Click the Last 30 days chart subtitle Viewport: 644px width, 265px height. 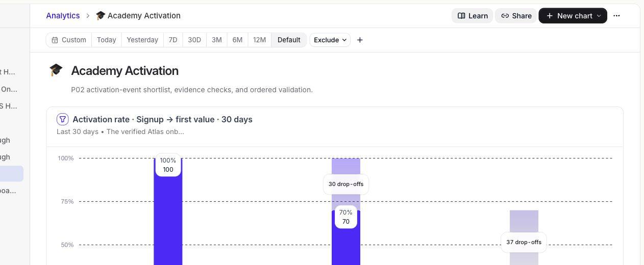pos(120,131)
